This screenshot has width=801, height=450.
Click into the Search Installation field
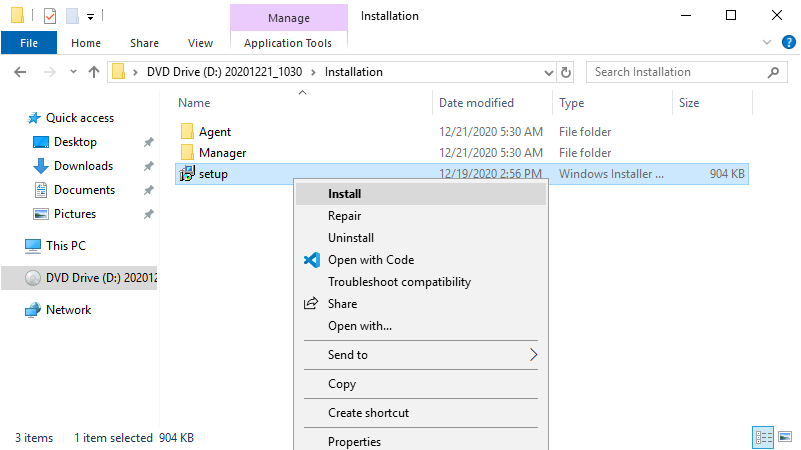(x=675, y=72)
